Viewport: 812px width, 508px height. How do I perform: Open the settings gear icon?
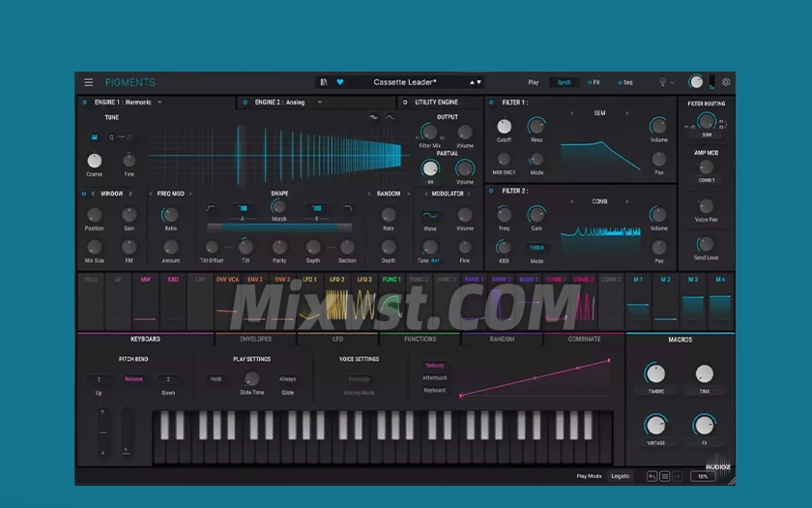click(726, 82)
